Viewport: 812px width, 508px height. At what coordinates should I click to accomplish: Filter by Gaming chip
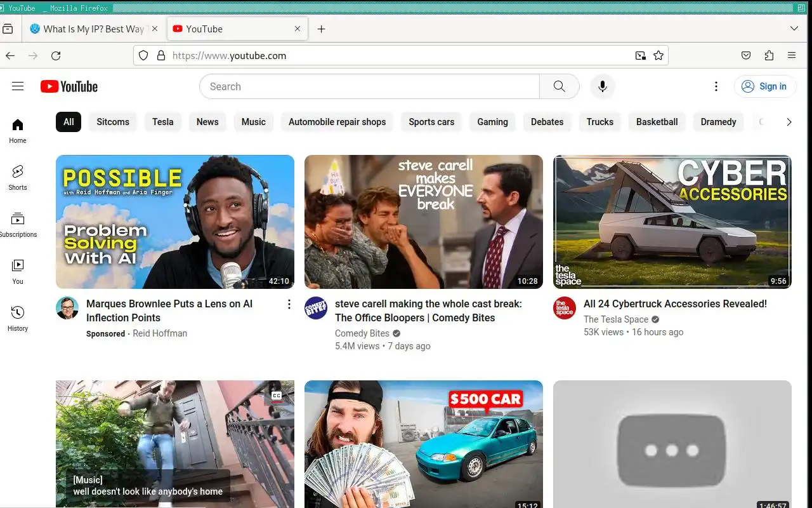click(493, 122)
